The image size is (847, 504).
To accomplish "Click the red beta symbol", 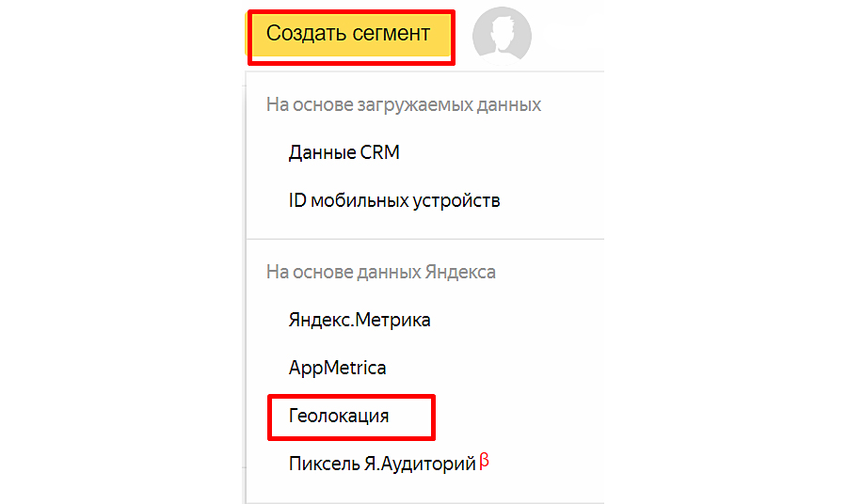I will point(485,461).
